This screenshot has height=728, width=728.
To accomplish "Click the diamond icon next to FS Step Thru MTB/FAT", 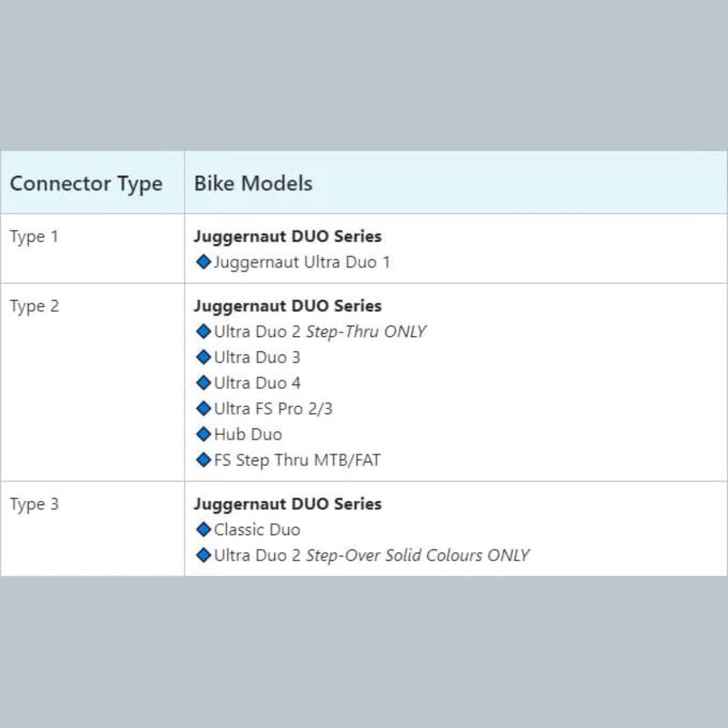I will (203, 460).
